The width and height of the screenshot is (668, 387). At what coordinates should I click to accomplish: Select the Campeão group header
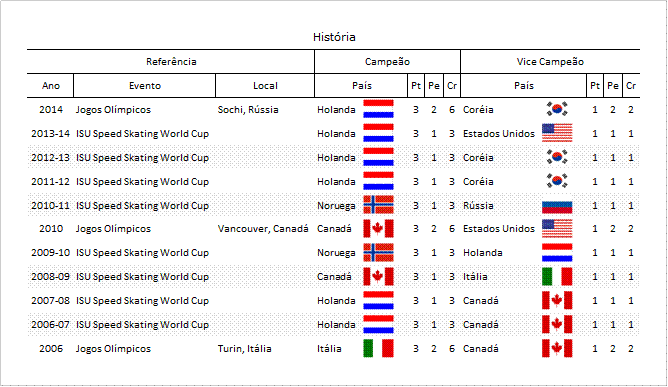387,62
